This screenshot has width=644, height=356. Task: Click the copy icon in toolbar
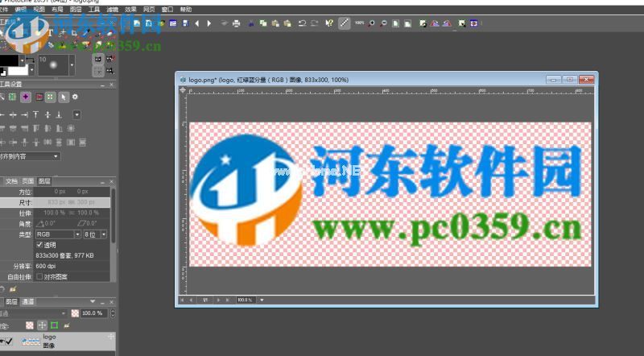click(263, 23)
